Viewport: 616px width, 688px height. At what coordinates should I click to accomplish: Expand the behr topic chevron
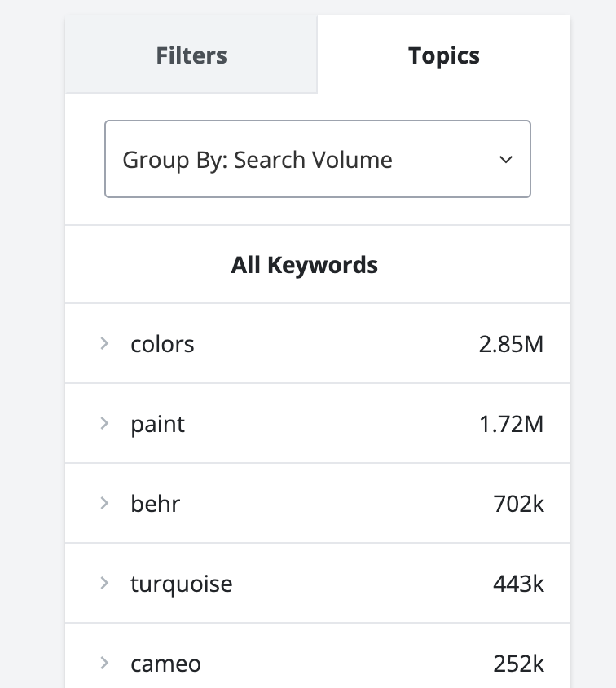(104, 504)
